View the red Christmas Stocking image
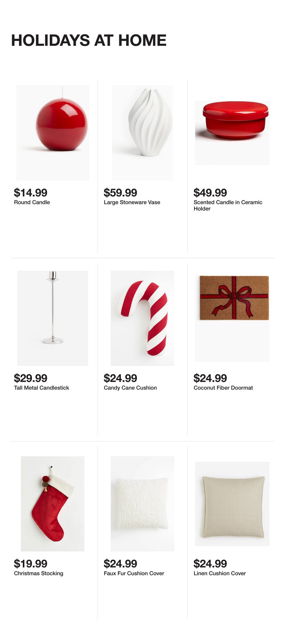Viewport: 285px width, 644px height. click(53, 503)
